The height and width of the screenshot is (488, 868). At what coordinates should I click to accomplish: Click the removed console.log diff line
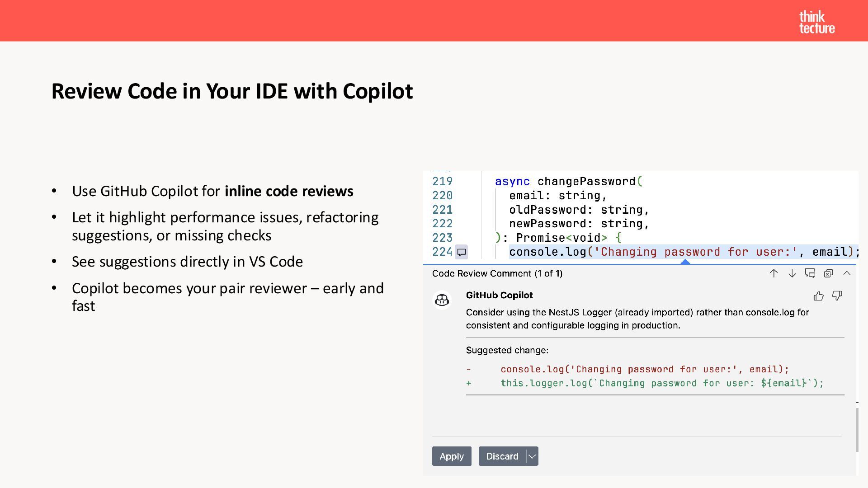coord(644,369)
